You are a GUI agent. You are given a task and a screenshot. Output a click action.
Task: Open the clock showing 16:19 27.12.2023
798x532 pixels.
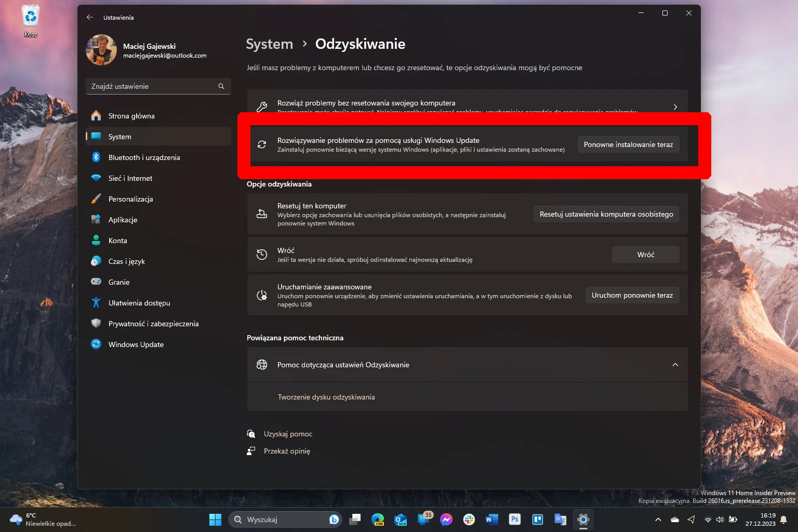(760, 520)
